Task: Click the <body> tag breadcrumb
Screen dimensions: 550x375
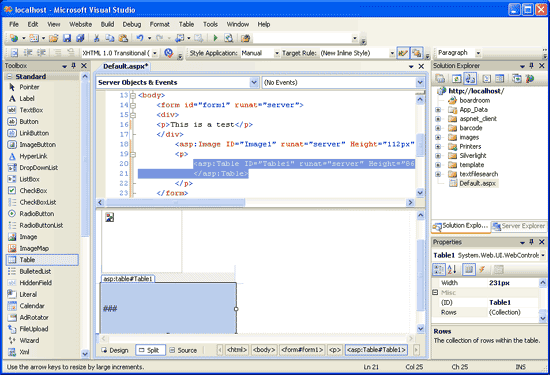Action: [264, 350]
